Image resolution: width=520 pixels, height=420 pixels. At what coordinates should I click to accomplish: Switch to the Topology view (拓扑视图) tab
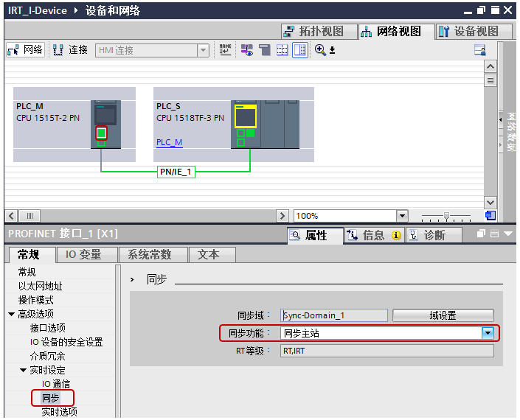pyautogui.click(x=319, y=32)
